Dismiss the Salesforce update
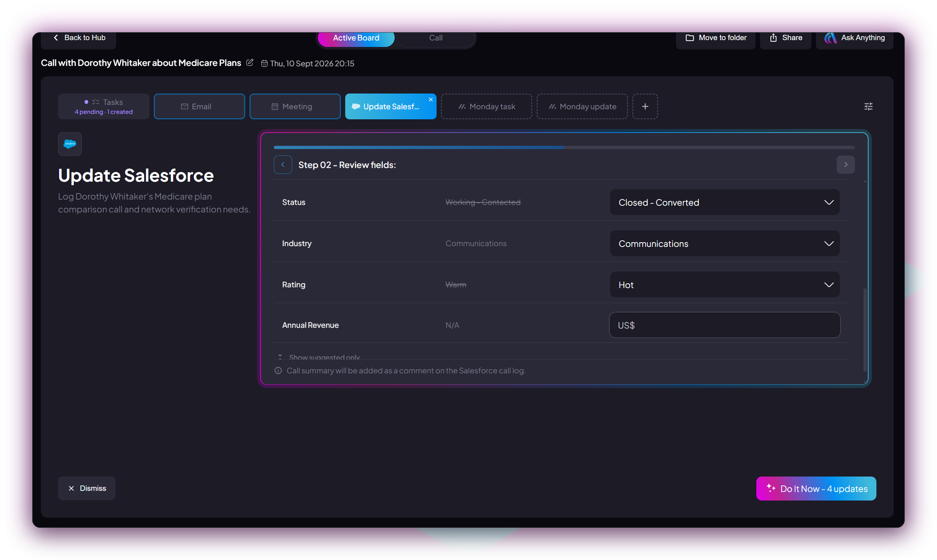Screen dimensions: 937x560 pyautogui.click(x=87, y=488)
